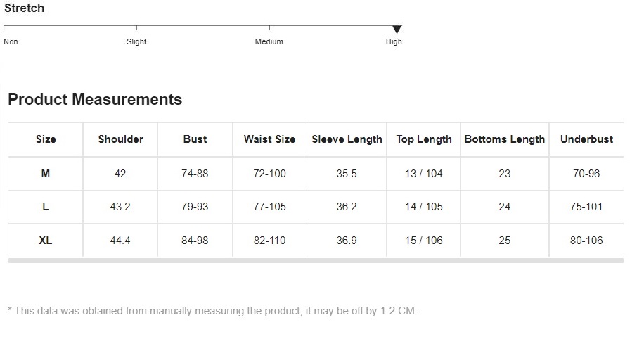The width and height of the screenshot is (644, 339).
Task: Select the Shoulder column header
Action: pyautogui.click(x=121, y=139)
